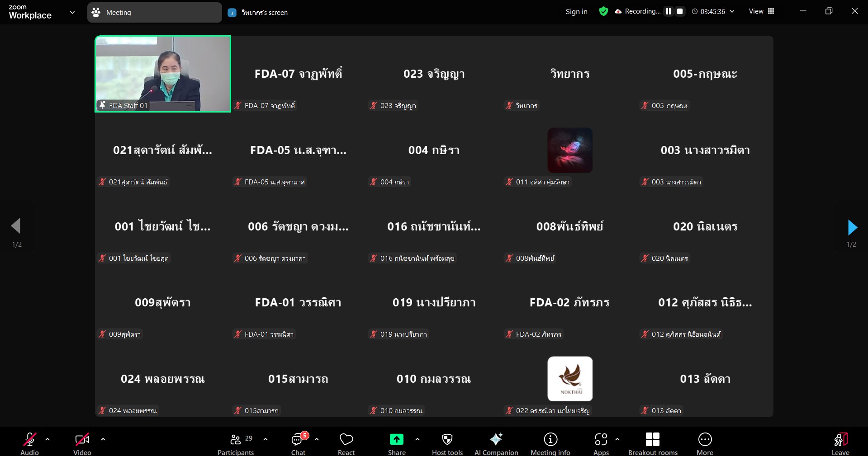Click the pin icon on FDA Staff 01
The image size is (868, 456).
click(x=102, y=105)
